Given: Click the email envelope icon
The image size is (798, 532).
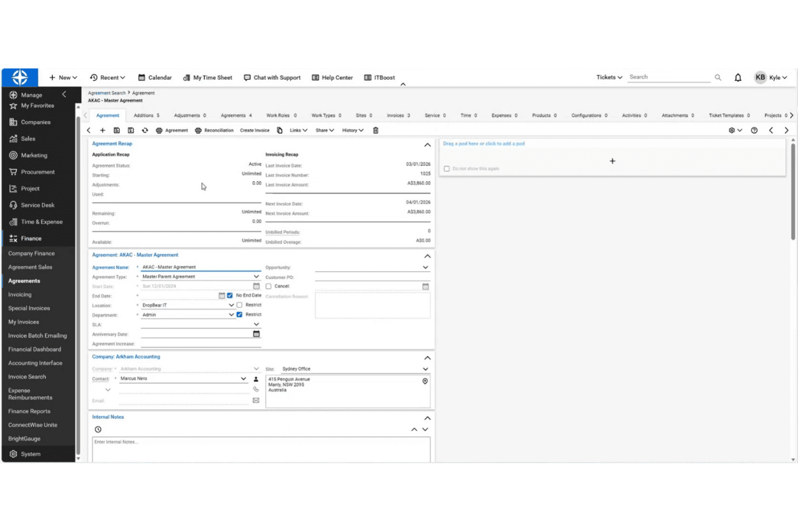Looking at the screenshot, I should [x=256, y=400].
